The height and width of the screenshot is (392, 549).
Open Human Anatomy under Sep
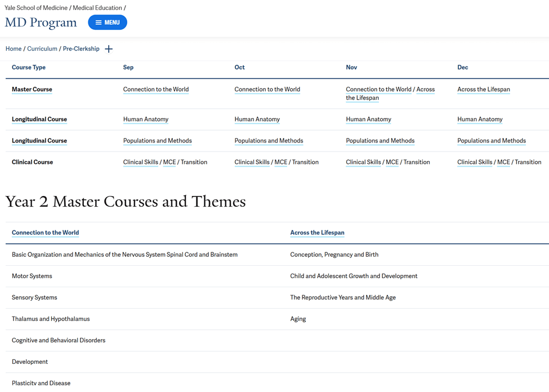(x=146, y=119)
